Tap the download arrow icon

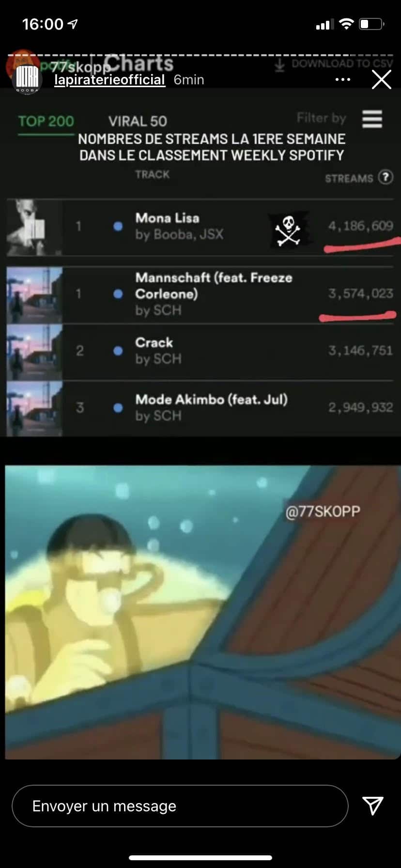point(279,64)
